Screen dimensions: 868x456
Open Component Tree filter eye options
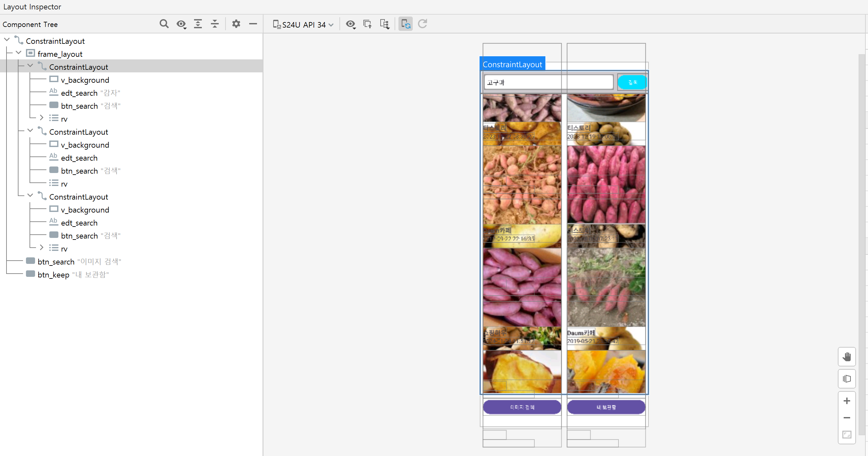[x=181, y=24]
